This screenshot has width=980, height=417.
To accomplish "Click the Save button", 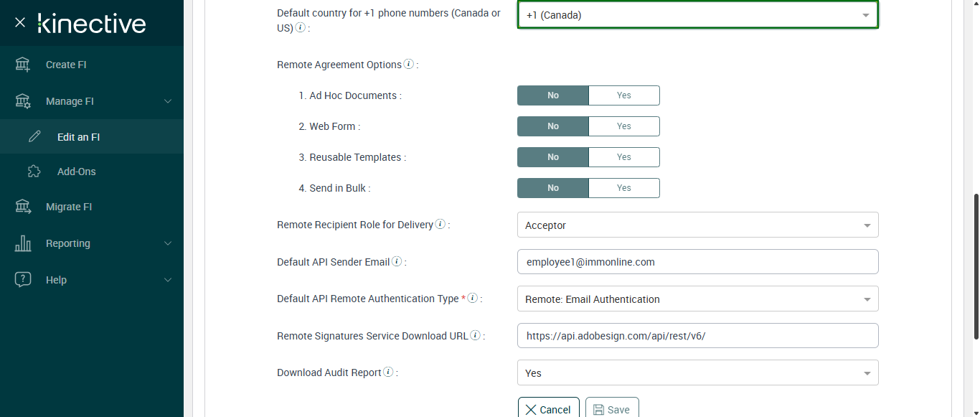I will (612, 409).
